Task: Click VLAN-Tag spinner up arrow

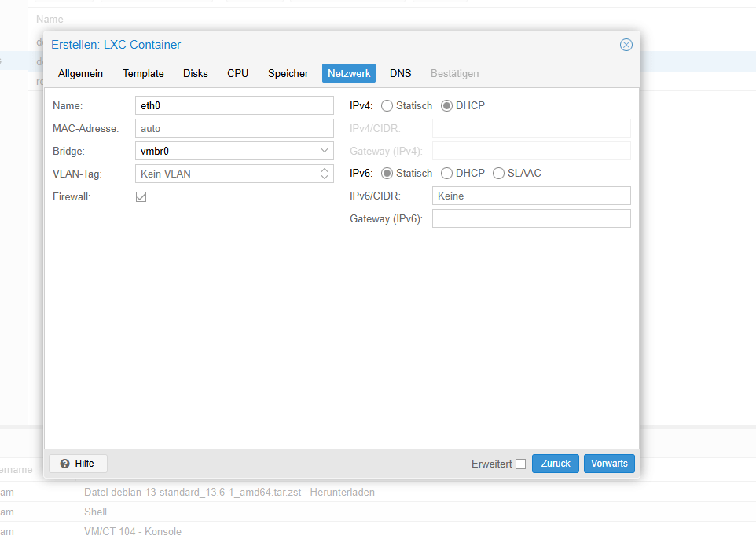Action: [325, 170]
